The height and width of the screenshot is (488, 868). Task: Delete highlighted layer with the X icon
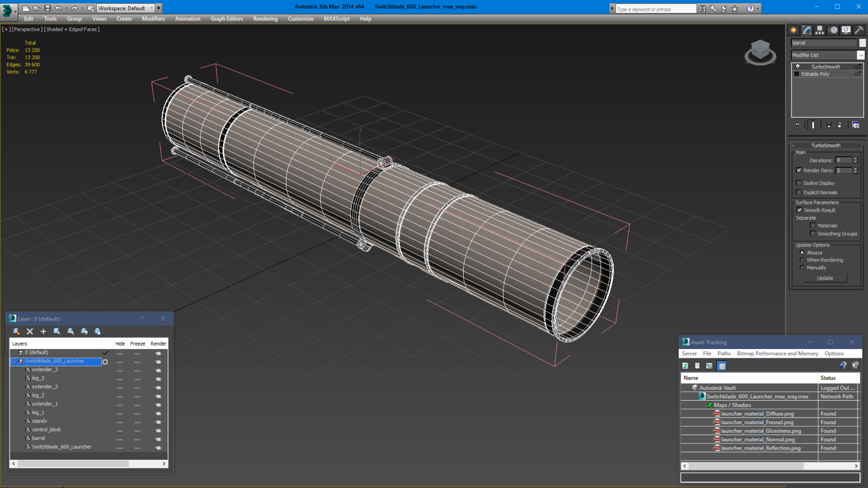pos(30,331)
